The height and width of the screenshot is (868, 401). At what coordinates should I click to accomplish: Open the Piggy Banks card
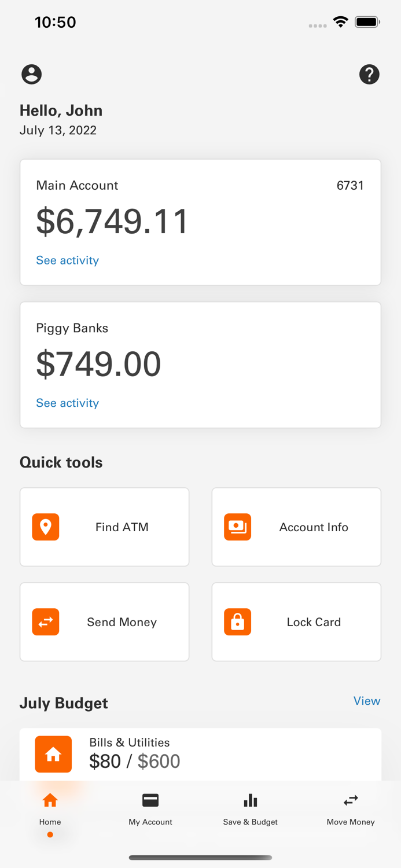(200, 365)
